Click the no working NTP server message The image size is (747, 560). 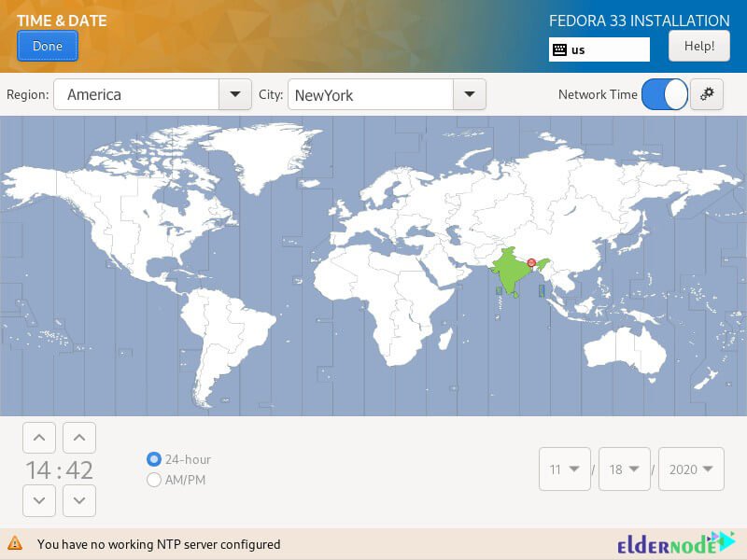(x=159, y=544)
